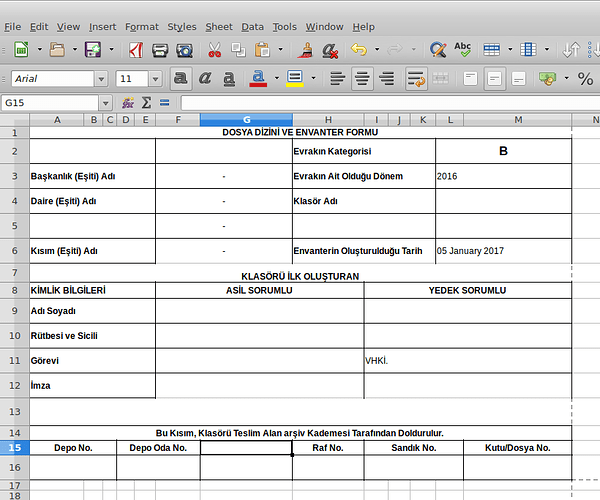This screenshot has height=500, width=600.
Task: Toggle wrap text in cell
Action: [416, 78]
